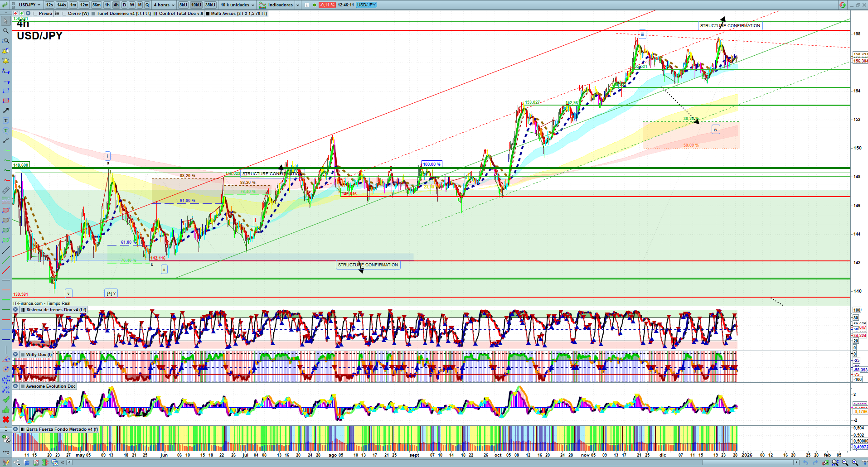Pick the magnifying glass zoom tool
The image size is (868, 467).
(6, 31)
